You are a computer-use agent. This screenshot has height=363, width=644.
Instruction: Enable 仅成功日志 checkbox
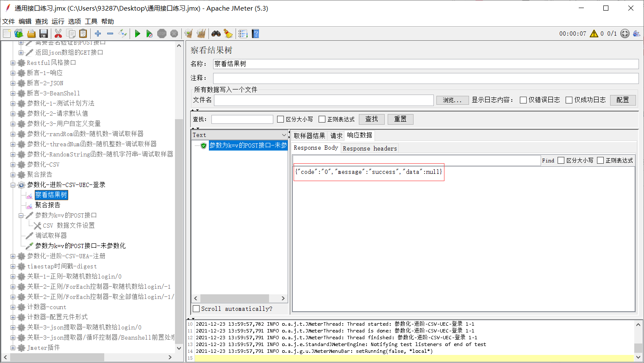click(569, 100)
